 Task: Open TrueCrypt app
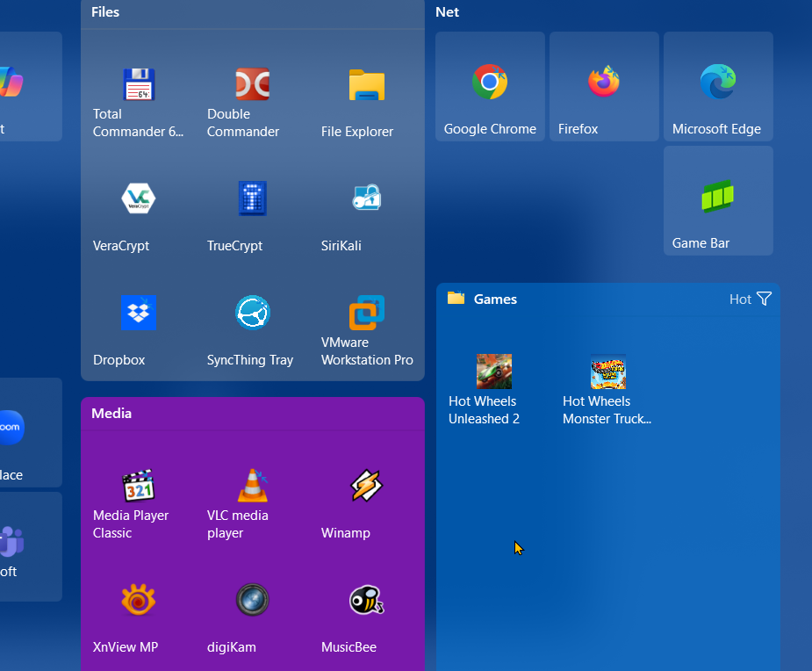[253, 213]
